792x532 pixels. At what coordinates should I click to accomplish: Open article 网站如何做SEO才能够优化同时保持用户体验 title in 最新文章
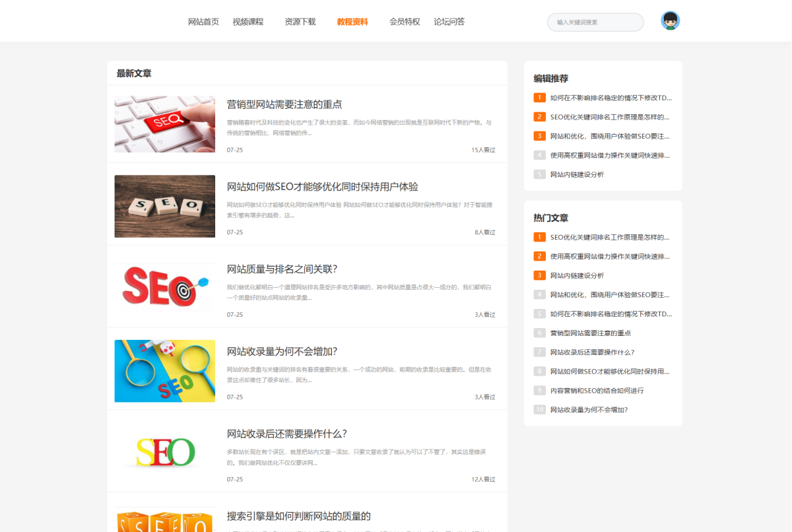[x=323, y=187]
